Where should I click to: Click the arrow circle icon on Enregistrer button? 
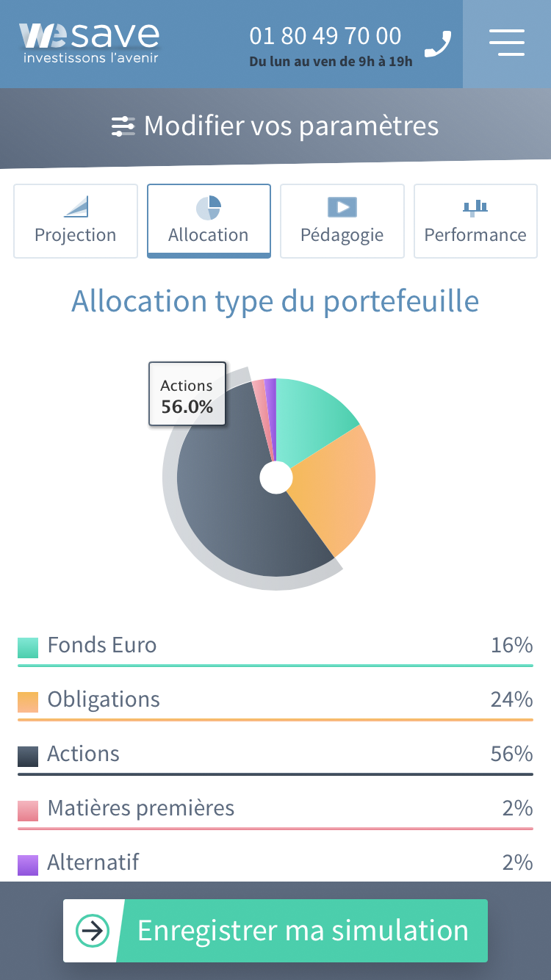pyautogui.click(x=93, y=931)
